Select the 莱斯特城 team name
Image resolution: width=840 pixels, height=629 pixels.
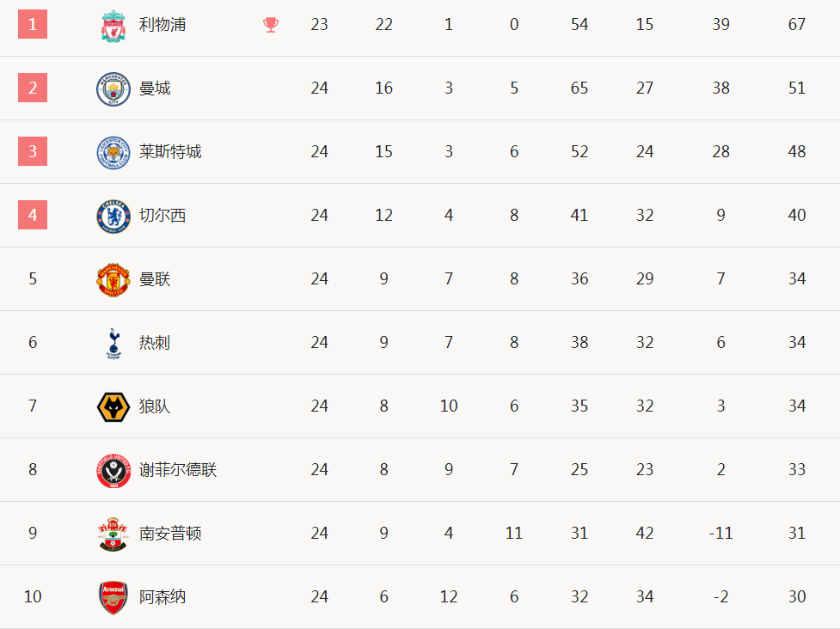tap(170, 152)
